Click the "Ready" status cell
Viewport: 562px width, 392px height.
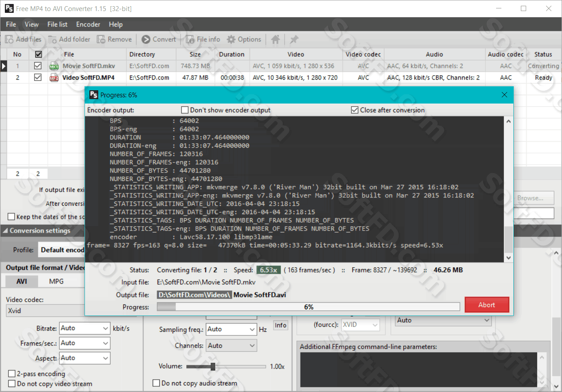click(x=543, y=78)
